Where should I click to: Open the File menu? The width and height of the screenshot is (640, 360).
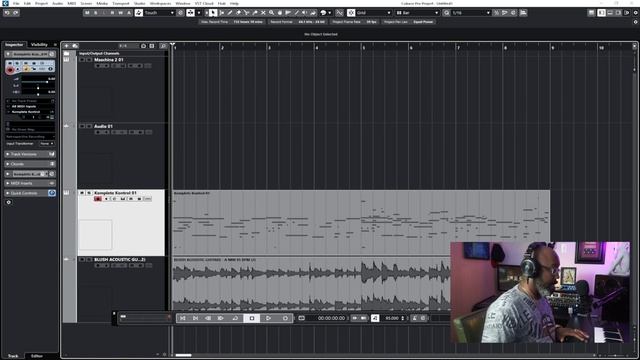coord(16,3)
